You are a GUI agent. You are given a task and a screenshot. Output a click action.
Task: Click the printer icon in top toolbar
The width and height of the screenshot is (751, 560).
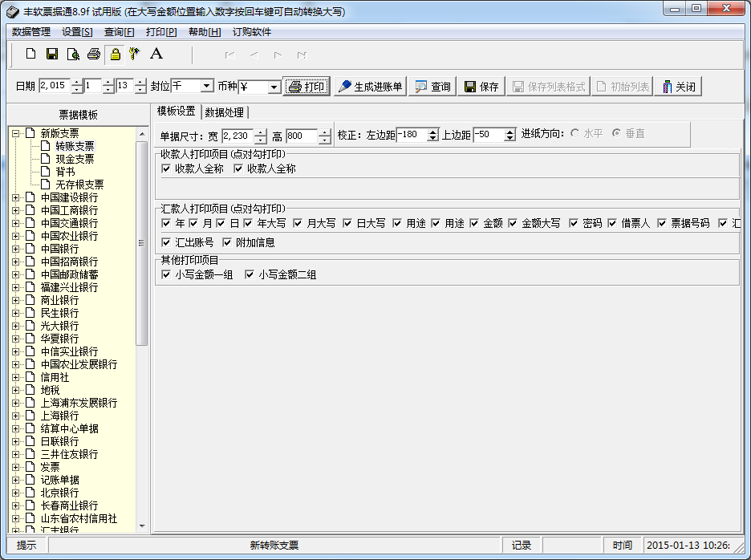click(94, 54)
